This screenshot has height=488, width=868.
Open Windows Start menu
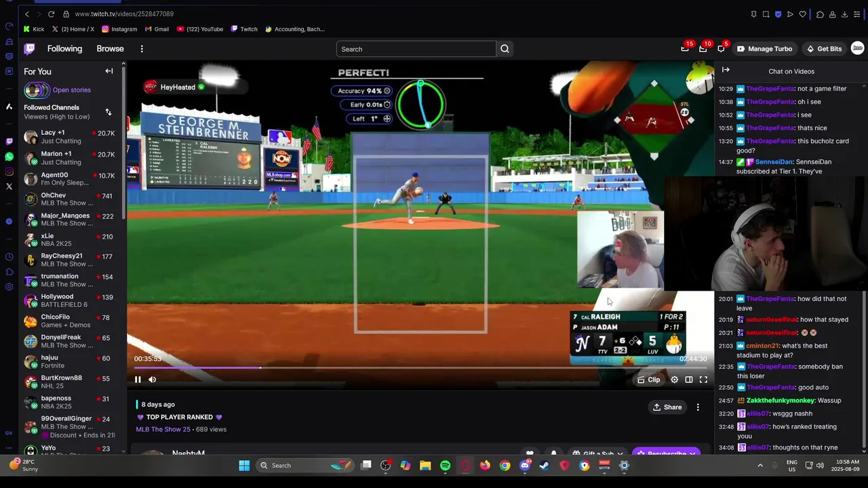click(x=244, y=466)
